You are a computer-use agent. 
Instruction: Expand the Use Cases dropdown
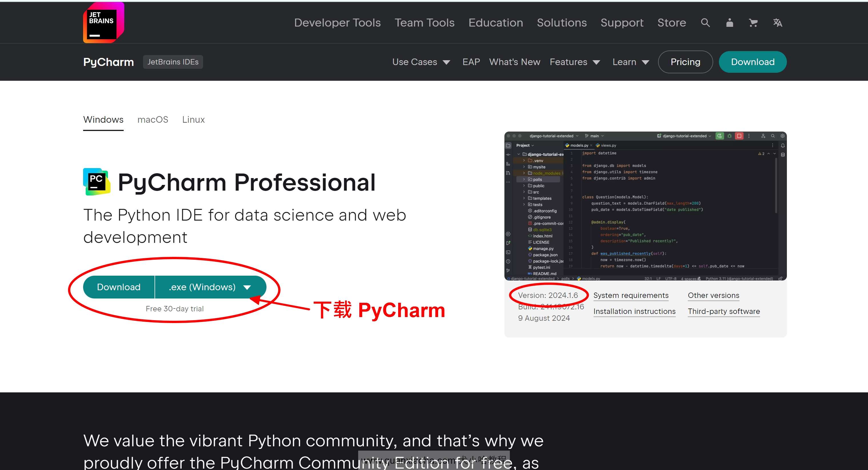coord(421,62)
